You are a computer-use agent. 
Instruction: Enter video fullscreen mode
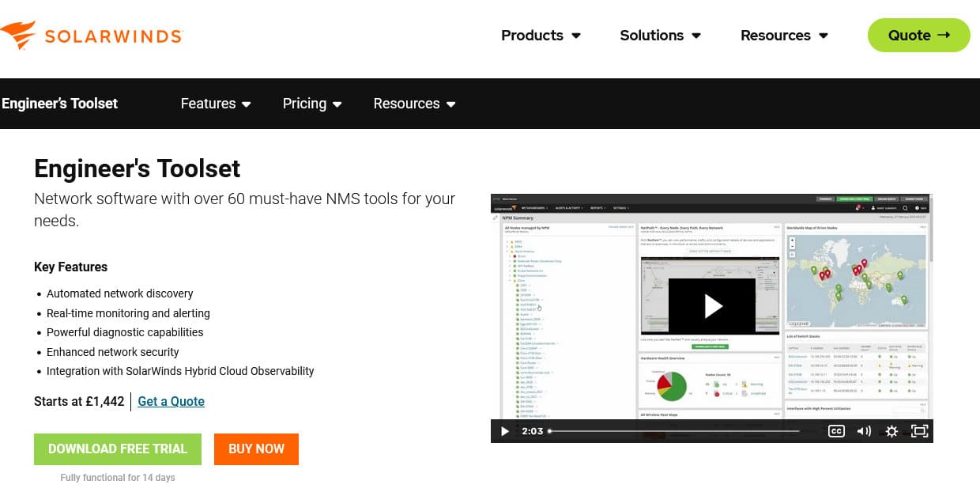coord(919,431)
